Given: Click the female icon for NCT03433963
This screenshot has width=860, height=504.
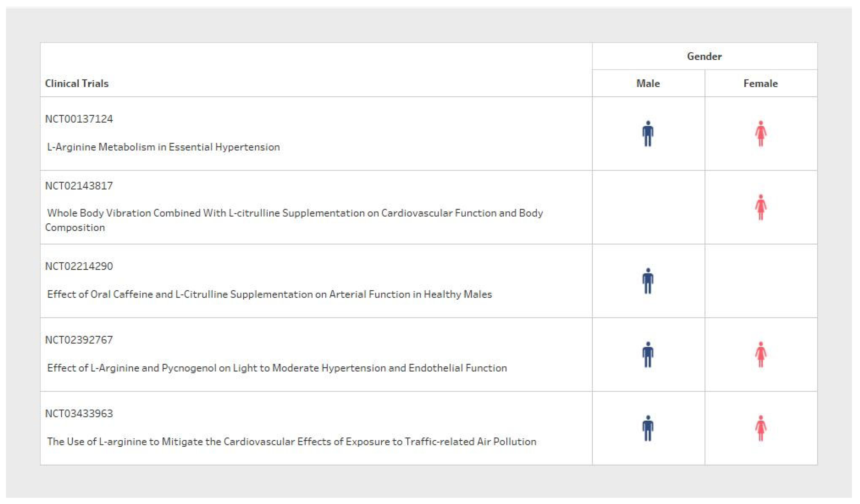Looking at the screenshot, I should tap(760, 429).
